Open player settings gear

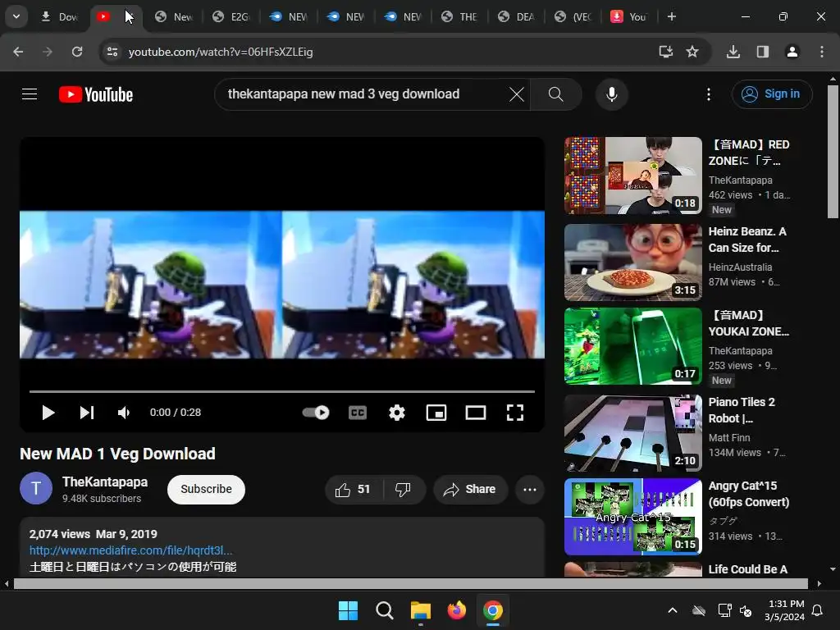coord(397,413)
